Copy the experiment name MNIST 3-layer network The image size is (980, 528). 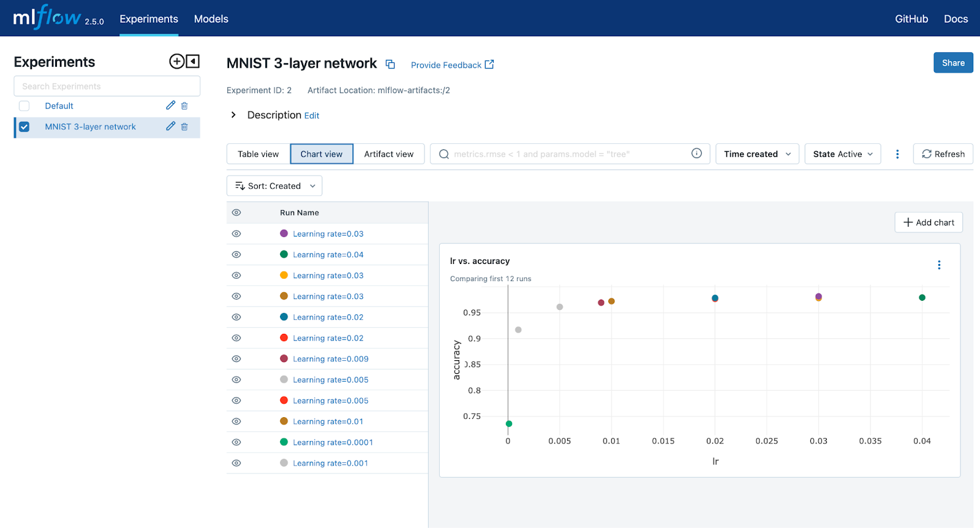click(x=390, y=64)
